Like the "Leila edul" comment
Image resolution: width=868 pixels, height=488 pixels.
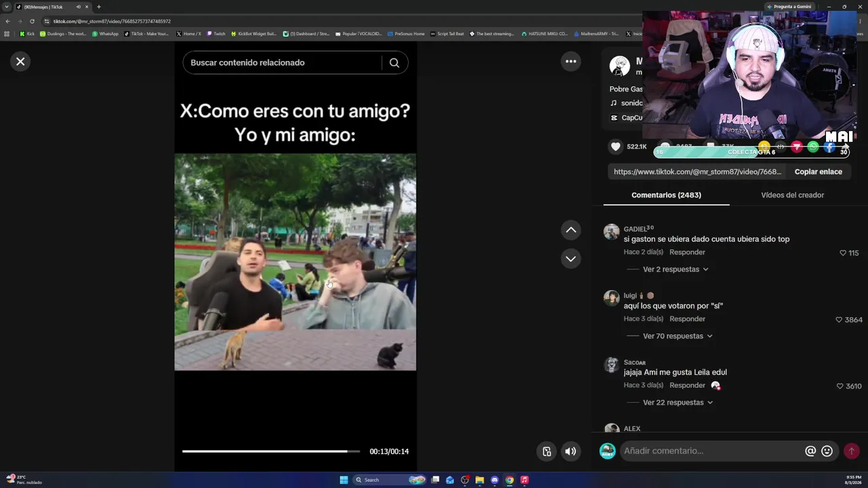[x=840, y=386]
